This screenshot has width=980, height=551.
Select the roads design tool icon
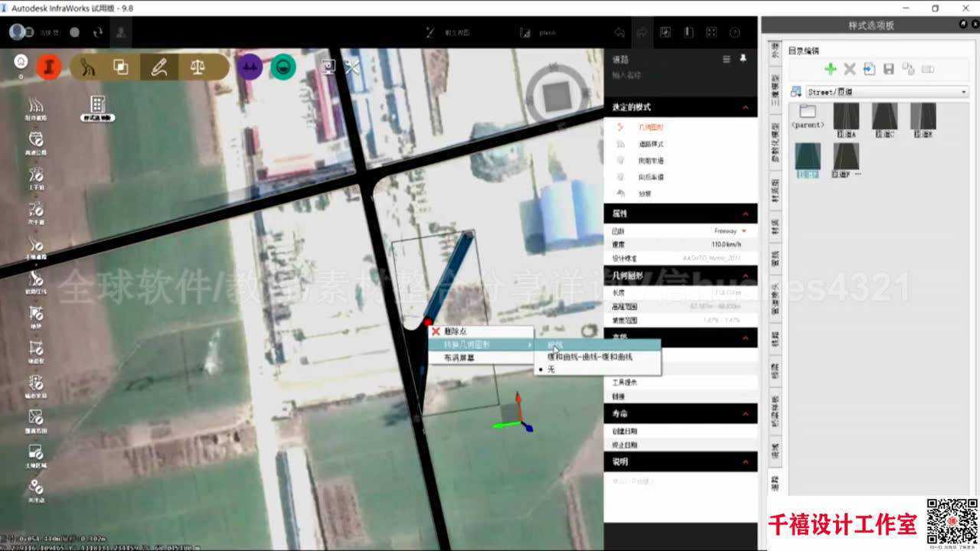click(x=89, y=67)
